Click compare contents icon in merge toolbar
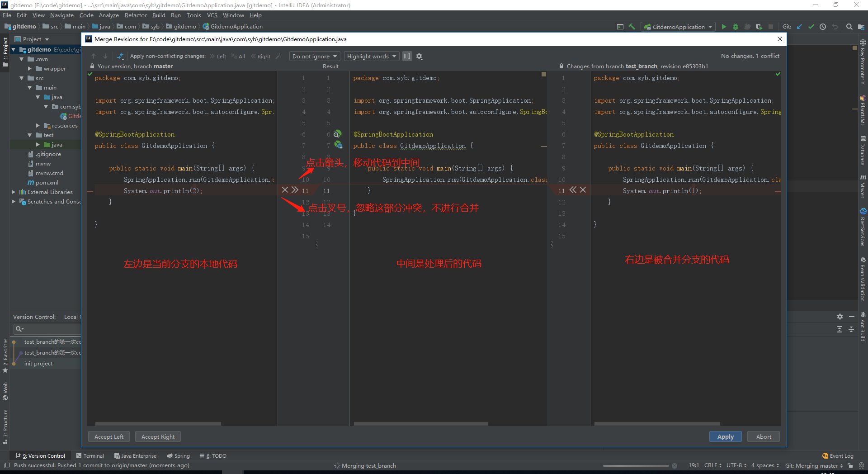 [121, 57]
